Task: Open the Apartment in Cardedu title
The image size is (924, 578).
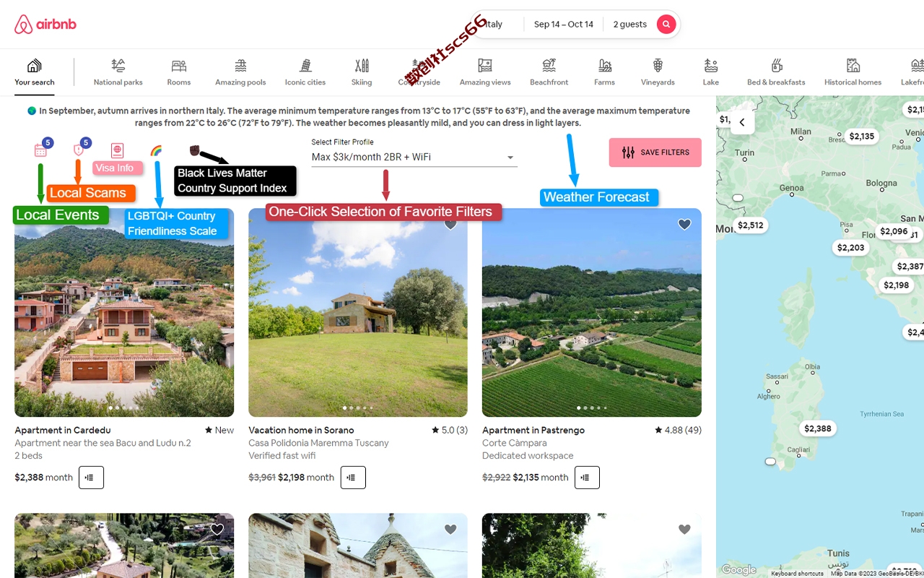Action: [63, 430]
